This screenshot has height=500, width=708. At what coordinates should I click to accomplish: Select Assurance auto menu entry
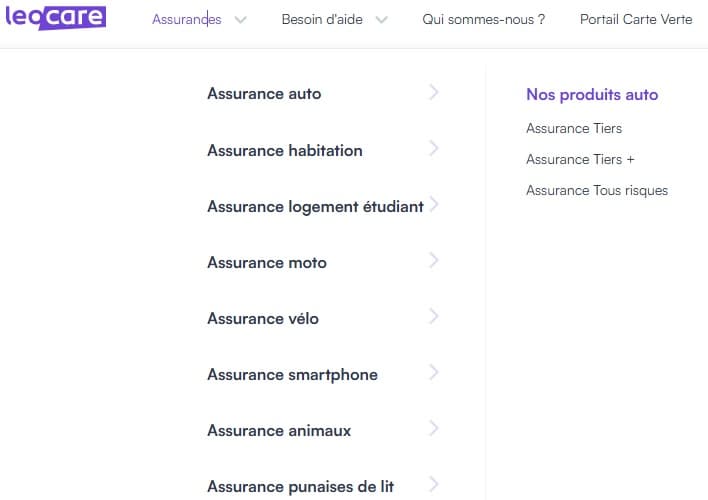[x=264, y=94]
